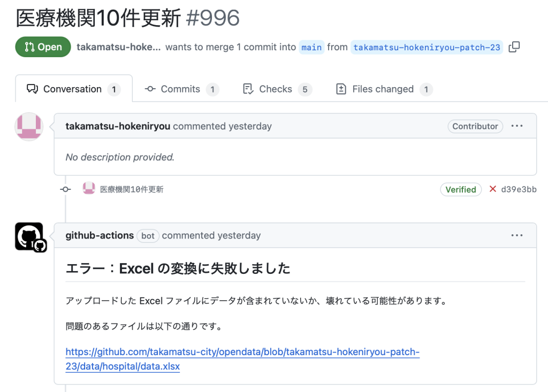The image size is (548, 392).
Task: Show the Verified signature details
Action: coord(461,189)
